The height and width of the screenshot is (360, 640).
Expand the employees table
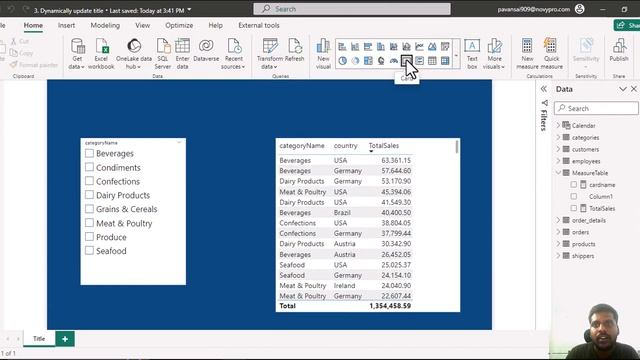pos(558,161)
